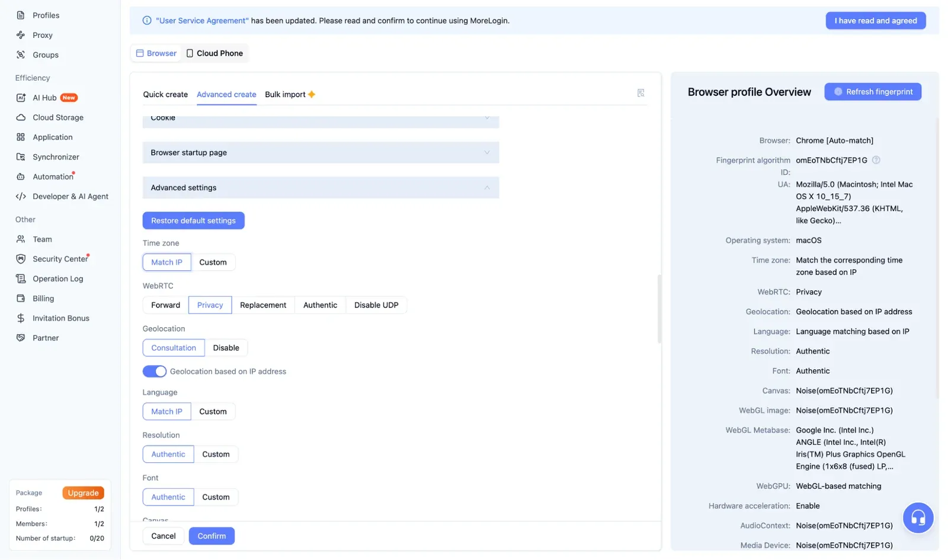This screenshot has height=560, width=948.
Task: Open the Team people icon
Action: [x=21, y=239]
